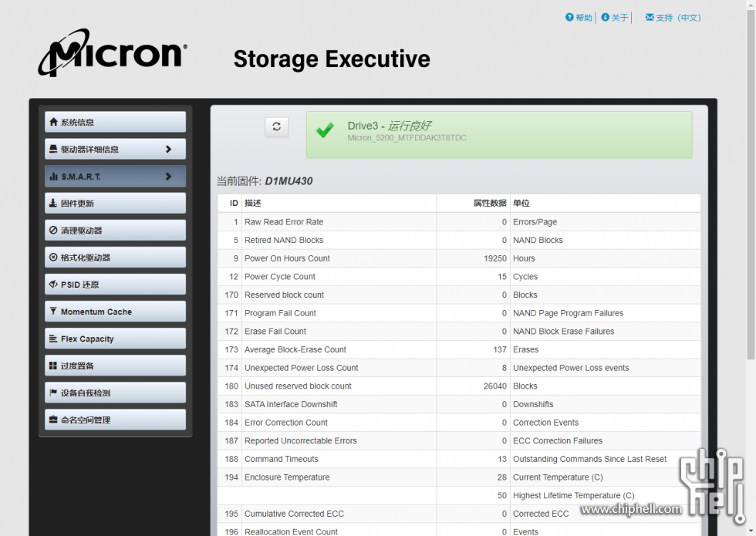Open the Momentum Cache menu item
Image resolution: width=756 pixels, height=536 pixels.
click(x=115, y=311)
